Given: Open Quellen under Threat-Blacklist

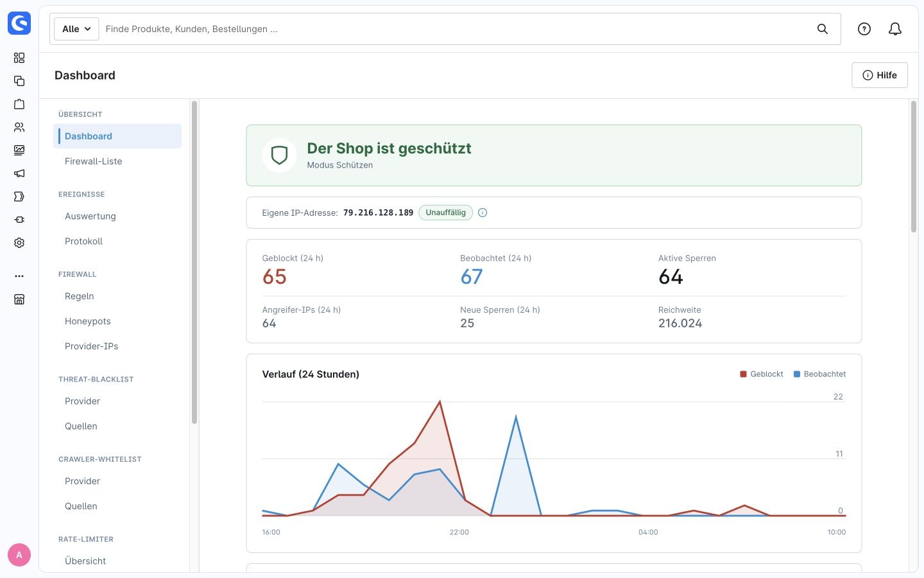Looking at the screenshot, I should (117, 426).
